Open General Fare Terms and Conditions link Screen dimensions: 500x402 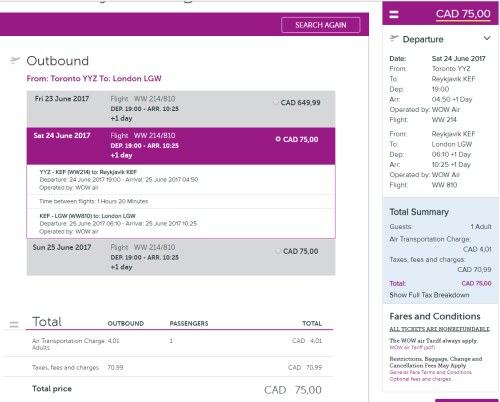(x=430, y=372)
